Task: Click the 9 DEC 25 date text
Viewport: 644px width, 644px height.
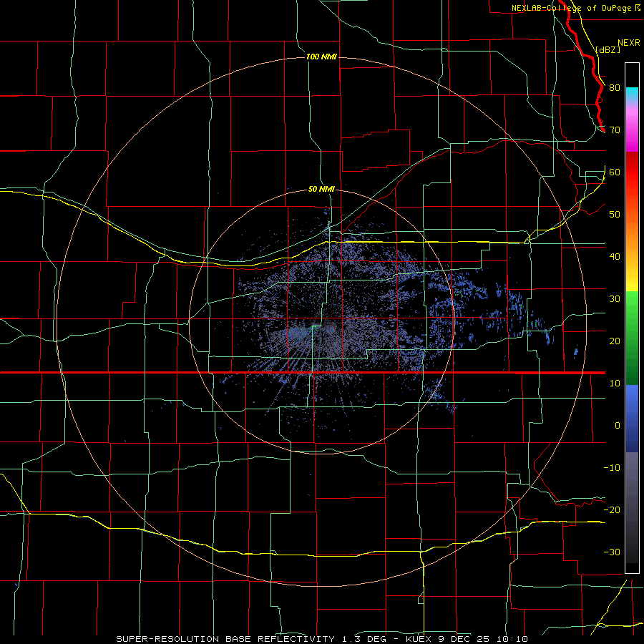Action: point(467,639)
